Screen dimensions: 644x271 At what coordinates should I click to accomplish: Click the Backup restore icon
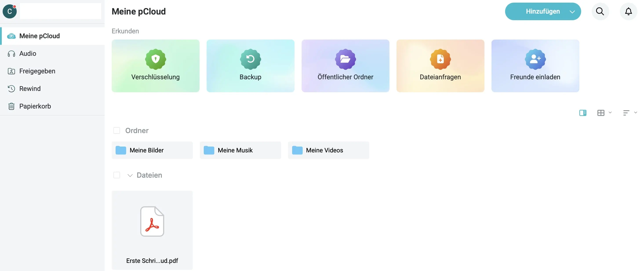(250, 59)
